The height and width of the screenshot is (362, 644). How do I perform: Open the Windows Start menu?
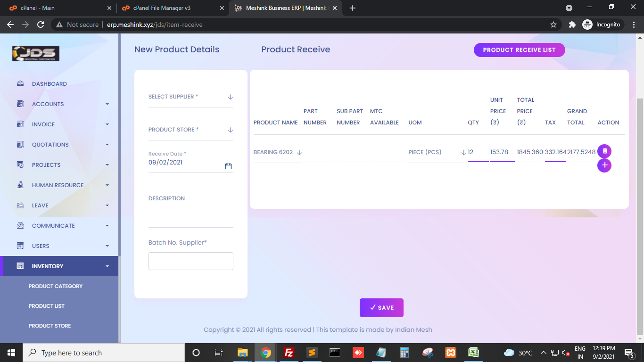pyautogui.click(x=11, y=353)
